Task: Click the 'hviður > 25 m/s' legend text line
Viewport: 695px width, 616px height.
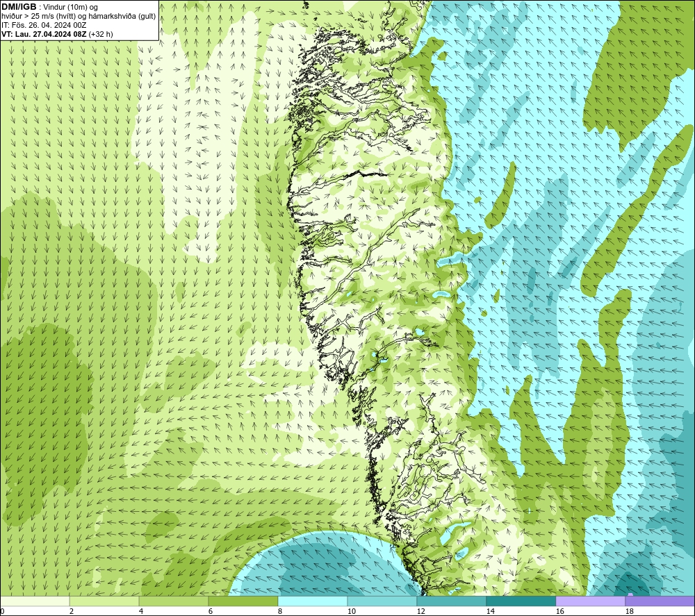Action: (79, 17)
